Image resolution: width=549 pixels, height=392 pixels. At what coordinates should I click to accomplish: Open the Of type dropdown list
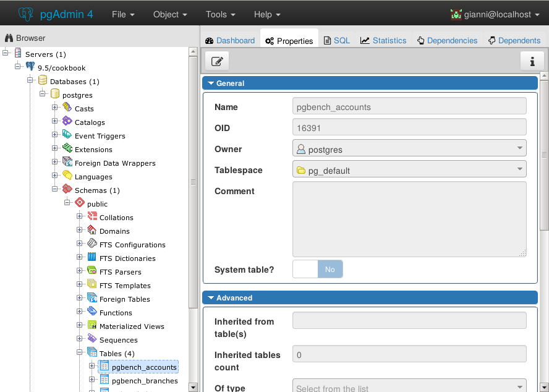(409, 386)
